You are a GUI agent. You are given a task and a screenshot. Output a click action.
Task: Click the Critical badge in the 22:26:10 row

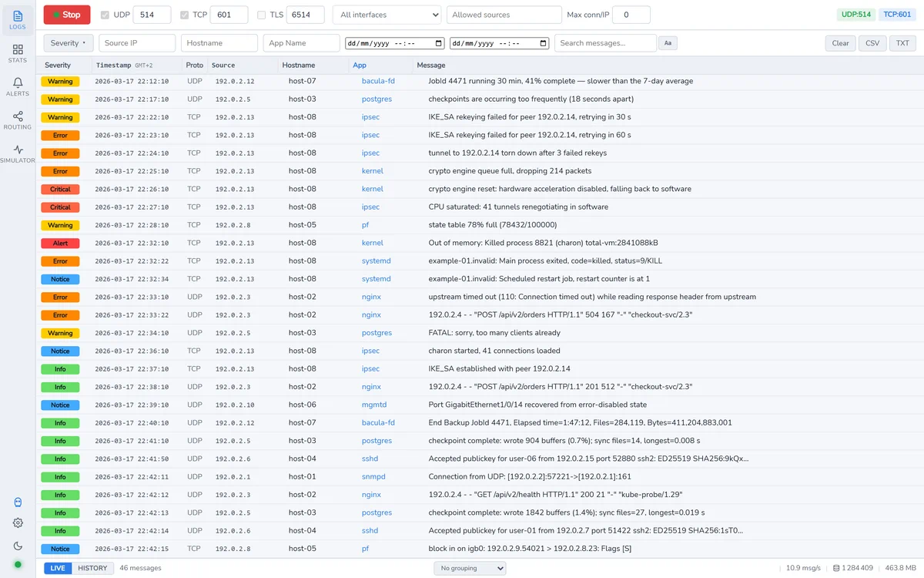[60, 189]
